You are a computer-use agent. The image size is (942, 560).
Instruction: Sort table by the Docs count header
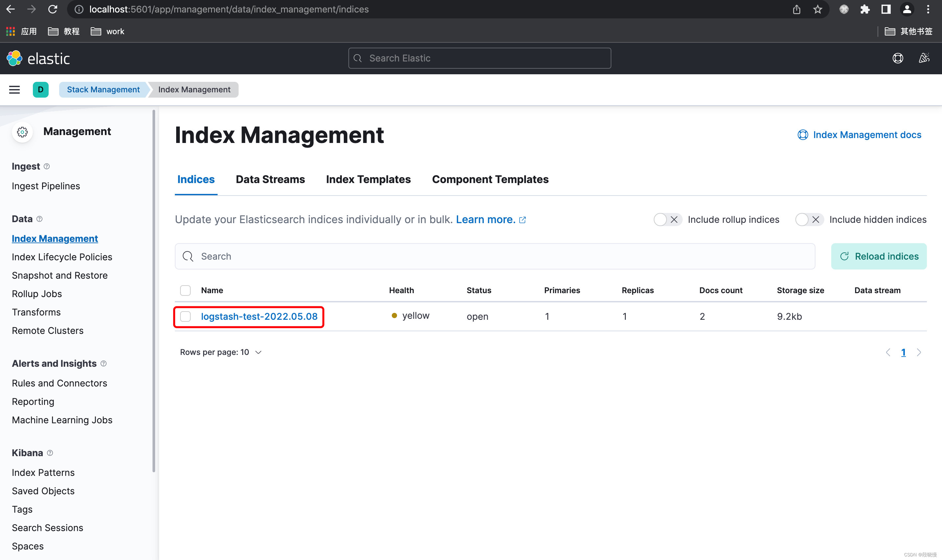pyautogui.click(x=720, y=290)
